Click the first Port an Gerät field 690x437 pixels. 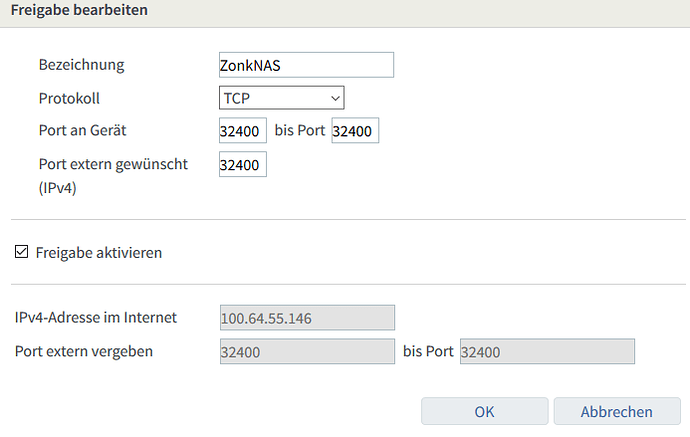tap(242, 131)
